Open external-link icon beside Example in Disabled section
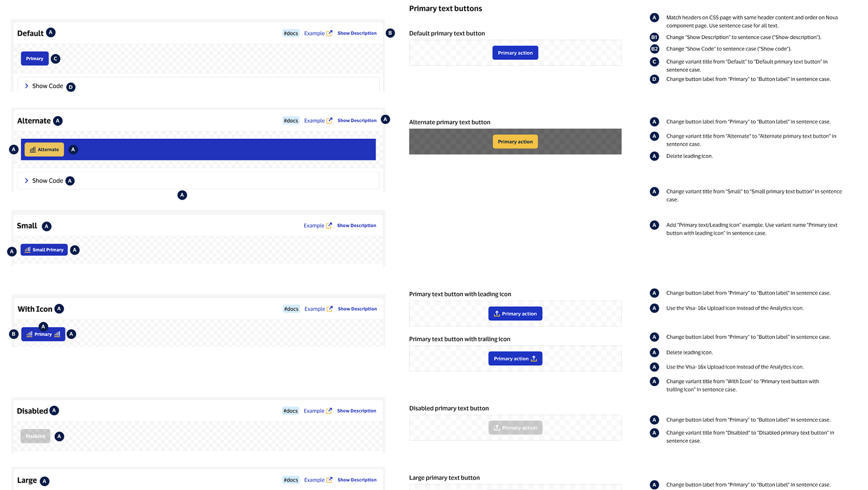This screenshot has width=868, height=490. click(x=329, y=411)
